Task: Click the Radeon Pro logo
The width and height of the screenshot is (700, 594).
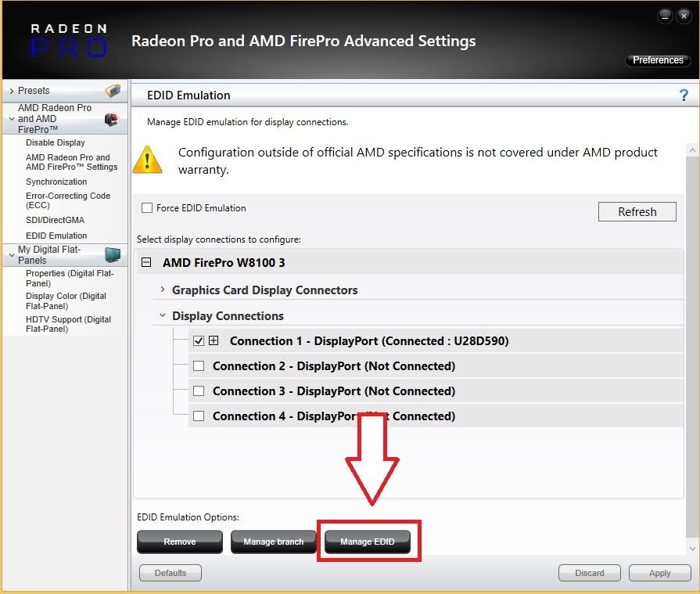Action: [69, 41]
